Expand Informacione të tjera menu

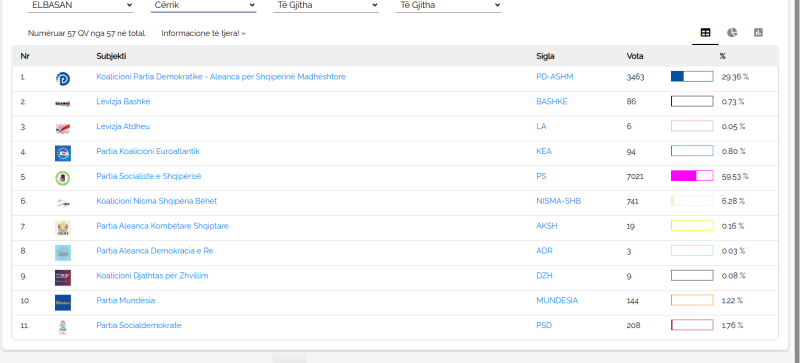tap(204, 33)
